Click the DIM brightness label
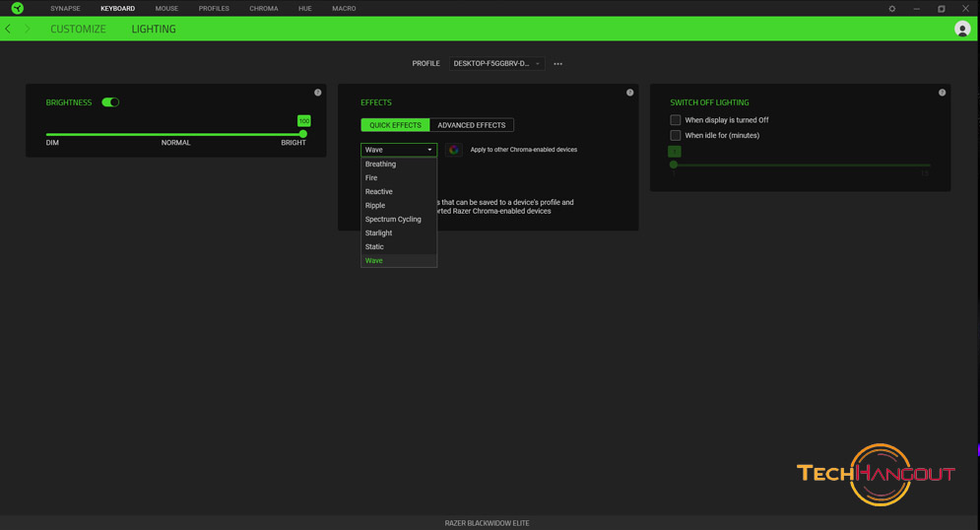The width and height of the screenshot is (980, 530). 52,143
